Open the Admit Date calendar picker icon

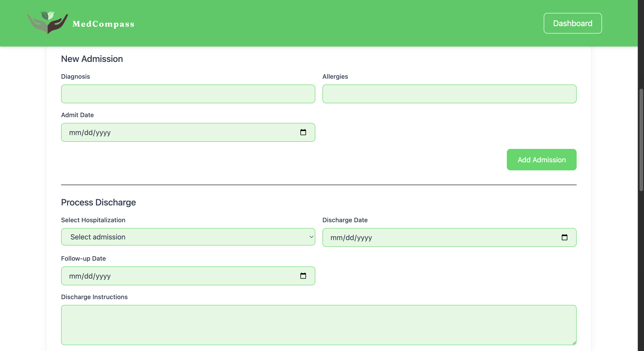tap(303, 132)
